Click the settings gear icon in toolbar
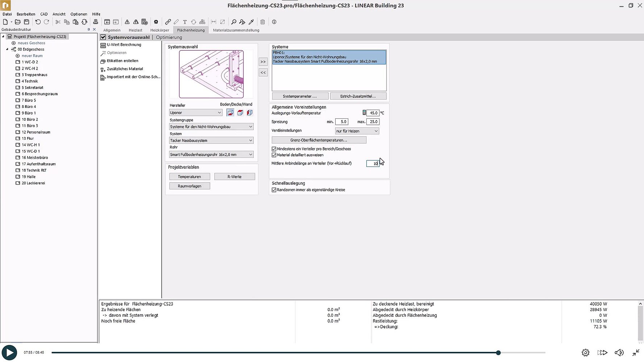Screen dimensions: 644x362 coord(156,22)
